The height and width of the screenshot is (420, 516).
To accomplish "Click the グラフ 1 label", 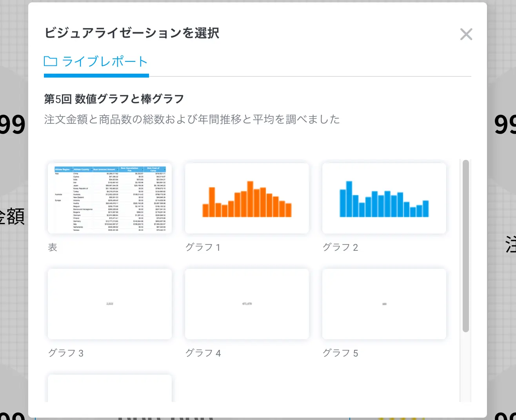I will [203, 248].
